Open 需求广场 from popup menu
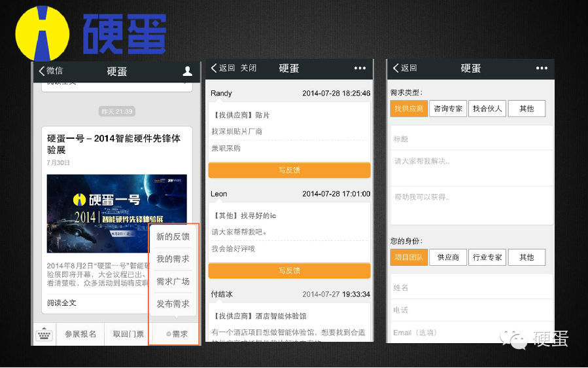Viewport: 588px width, 368px height. pyautogui.click(x=173, y=282)
